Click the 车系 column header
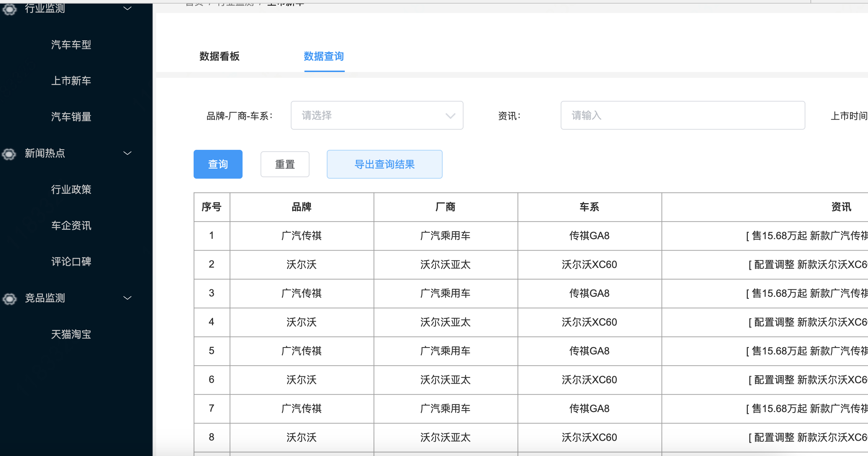 click(x=589, y=207)
